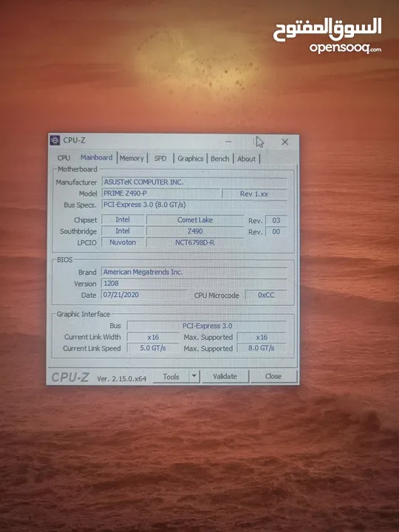
Task: Click the NCT6798D-R LPCIO value
Action: 195,242
